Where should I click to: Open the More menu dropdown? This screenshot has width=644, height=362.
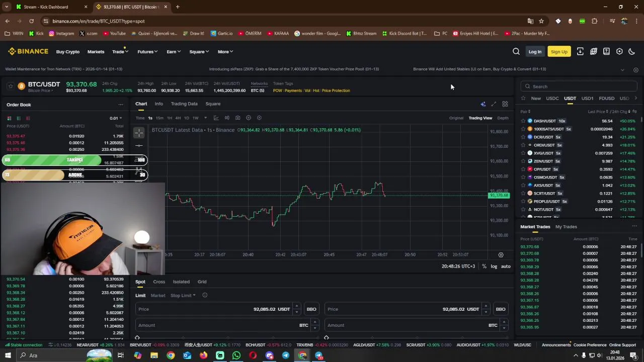click(225, 52)
